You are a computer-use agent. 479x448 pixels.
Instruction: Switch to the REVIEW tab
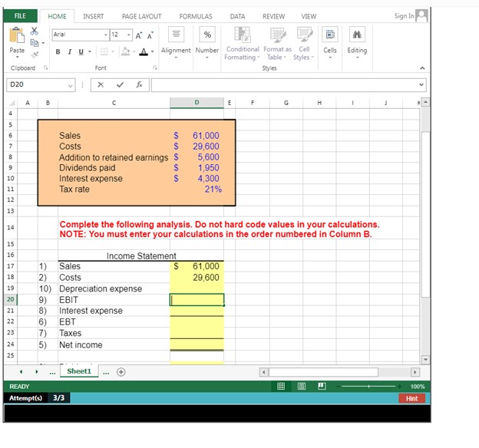tap(273, 16)
